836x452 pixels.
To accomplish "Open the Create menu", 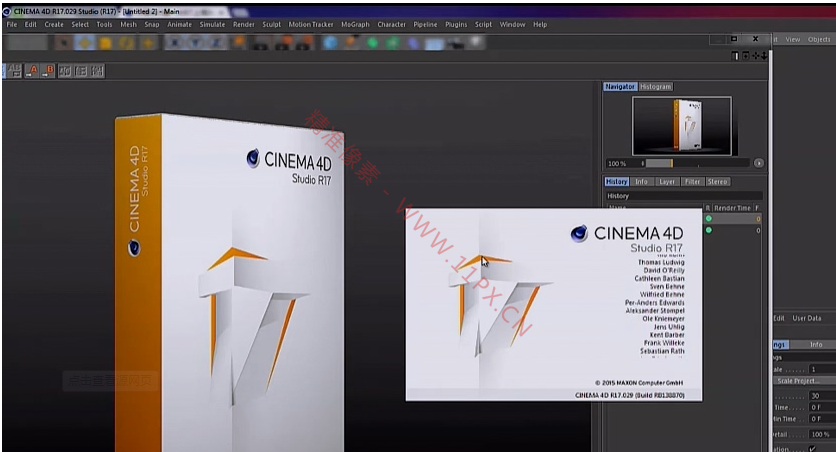I will 54,25.
